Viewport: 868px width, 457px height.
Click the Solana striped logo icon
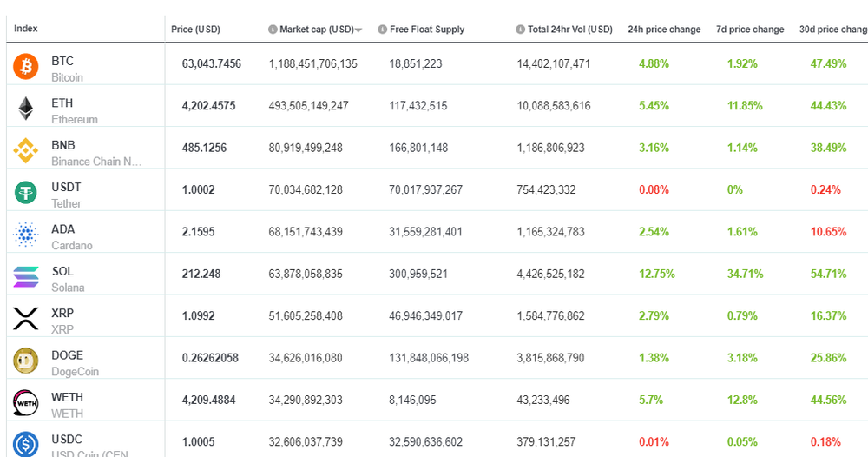click(26, 276)
